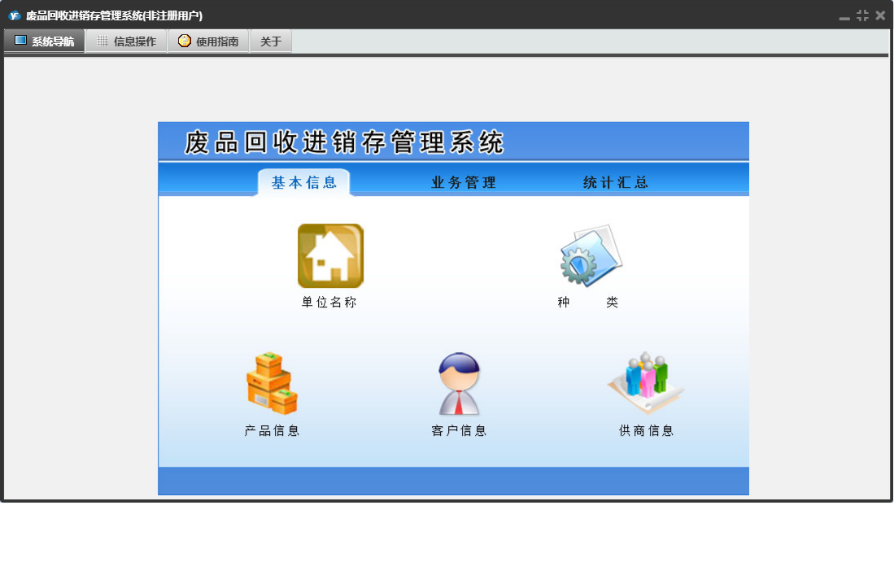This screenshot has width=894, height=588.
Task: Click the app logo in title bar
Action: (x=15, y=16)
